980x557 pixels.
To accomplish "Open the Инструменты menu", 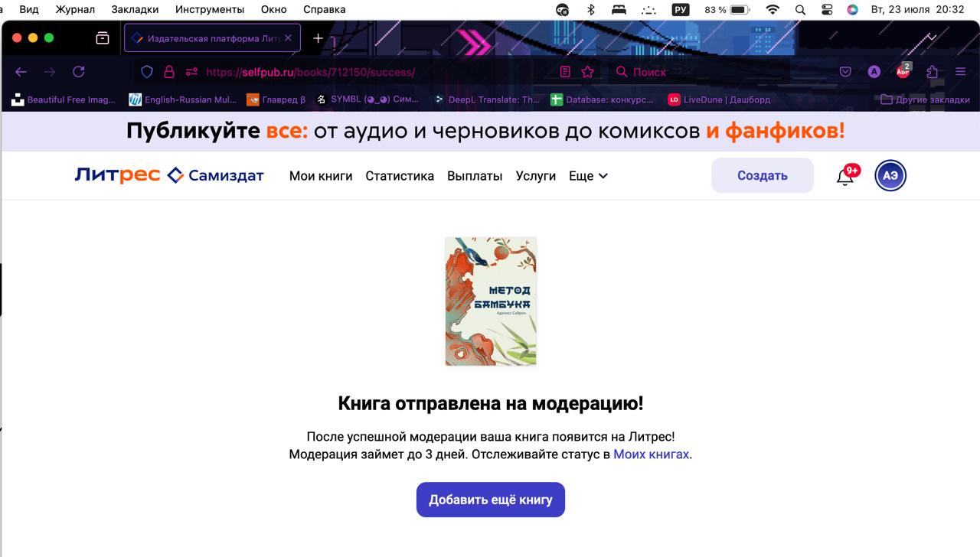I will point(210,9).
